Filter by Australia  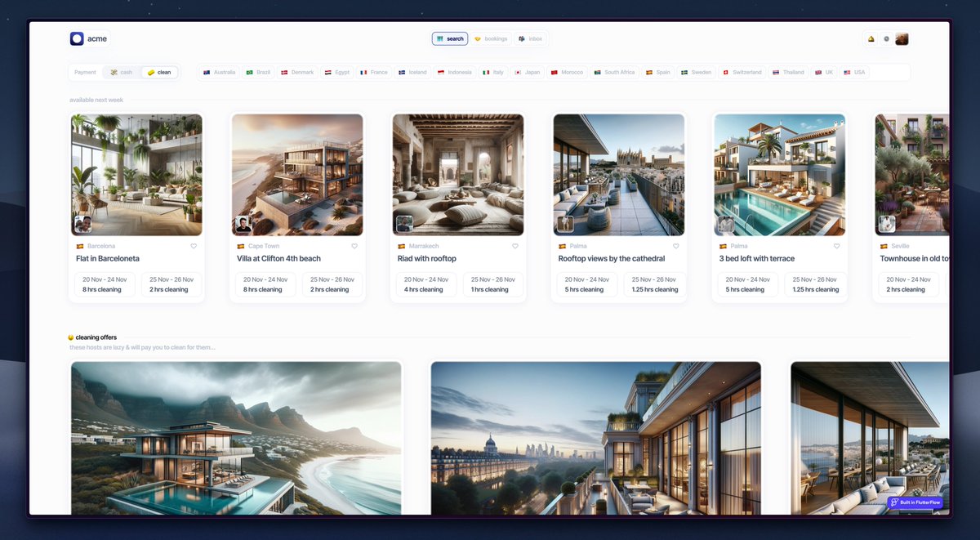pyautogui.click(x=219, y=72)
